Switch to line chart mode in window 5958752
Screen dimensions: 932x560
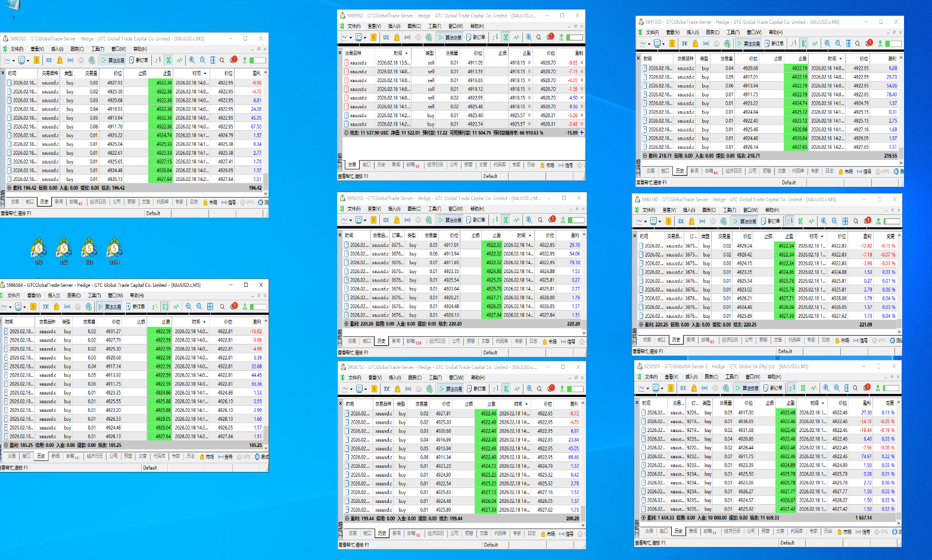[517, 389]
